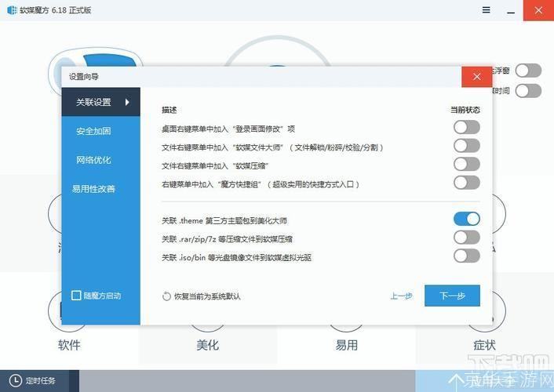Viewport: 554px width, 392px height.
Task: Open the 症状 category in main window
Action: 484,345
